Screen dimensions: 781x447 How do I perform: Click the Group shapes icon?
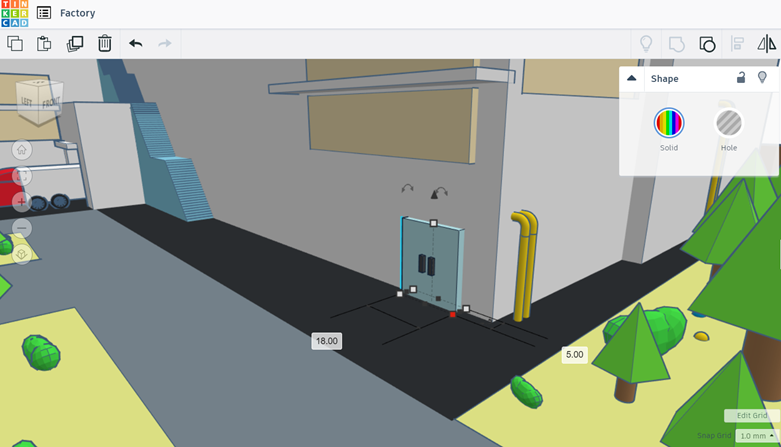(x=676, y=44)
